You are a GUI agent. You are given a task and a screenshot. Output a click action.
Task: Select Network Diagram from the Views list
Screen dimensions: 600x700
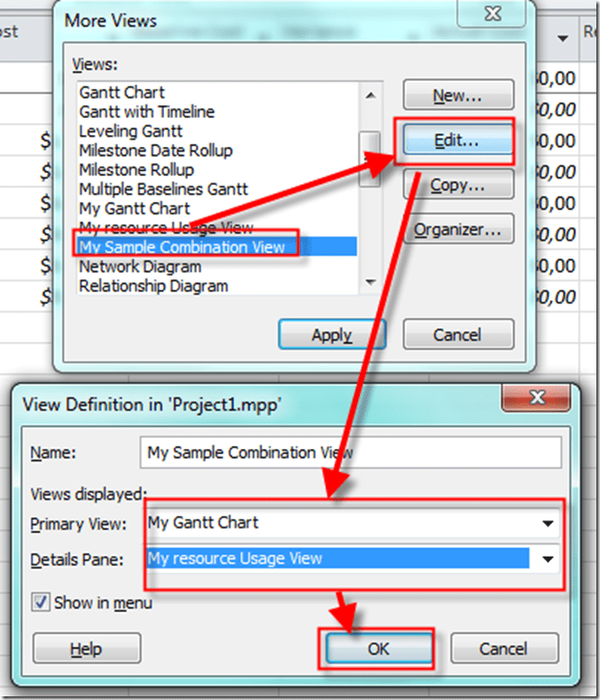140,267
